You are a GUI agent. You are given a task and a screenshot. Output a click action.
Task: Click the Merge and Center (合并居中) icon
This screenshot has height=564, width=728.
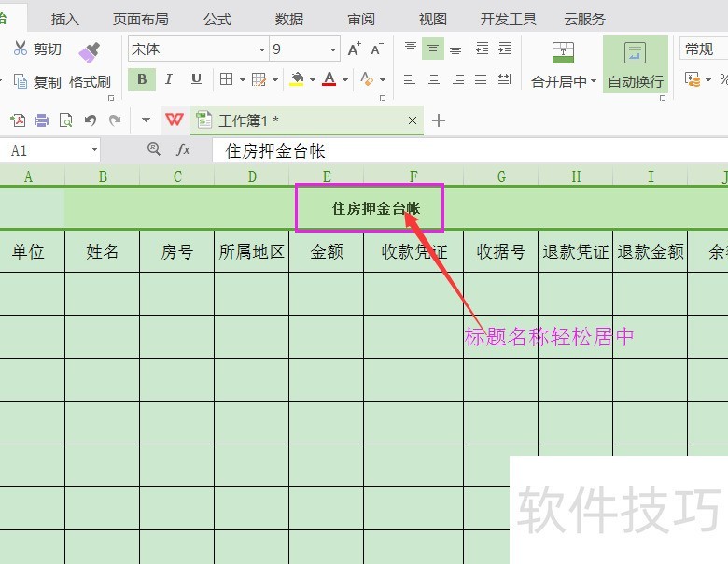pos(563,53)
